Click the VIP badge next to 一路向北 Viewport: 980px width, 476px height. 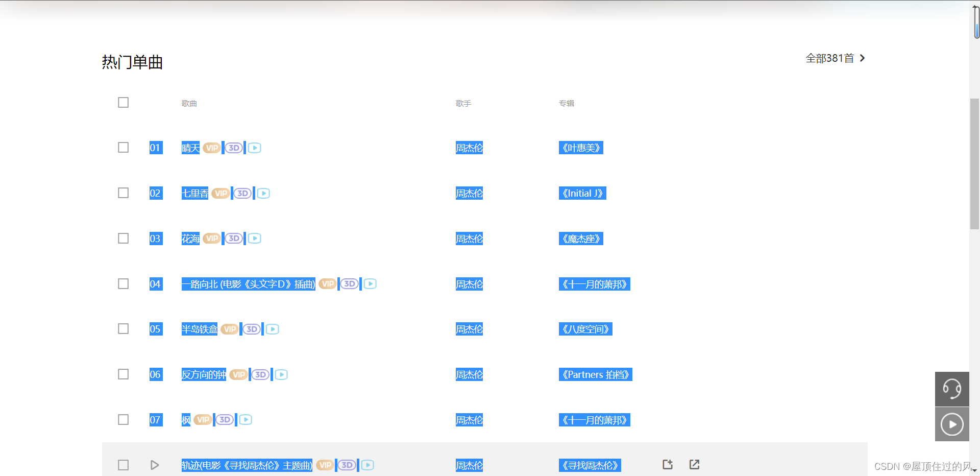[328, 284]
